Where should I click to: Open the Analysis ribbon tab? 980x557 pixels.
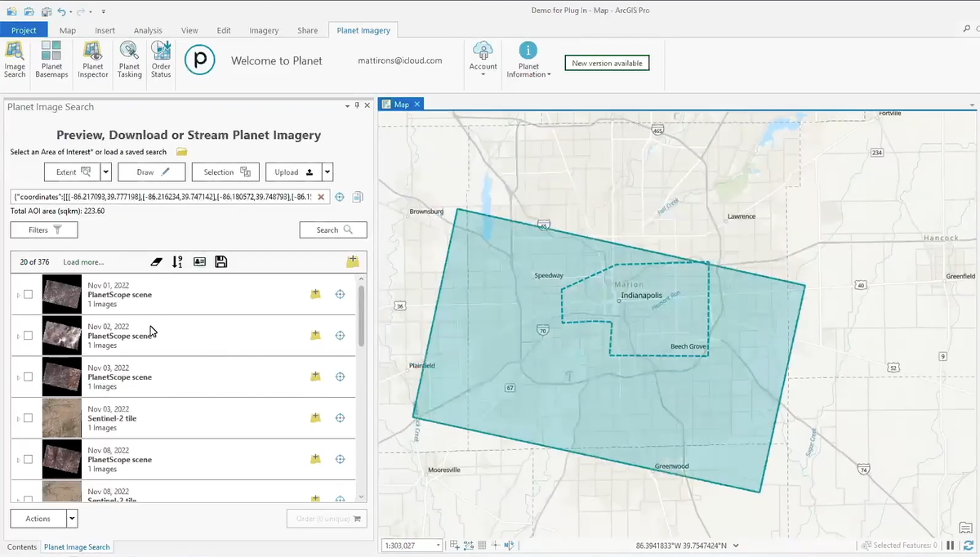click(148, 30)
